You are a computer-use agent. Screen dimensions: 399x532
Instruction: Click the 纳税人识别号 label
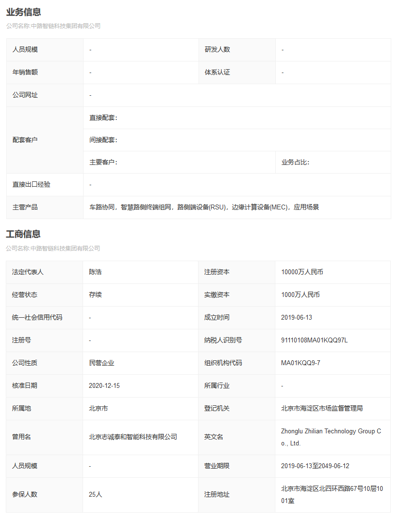223,340
